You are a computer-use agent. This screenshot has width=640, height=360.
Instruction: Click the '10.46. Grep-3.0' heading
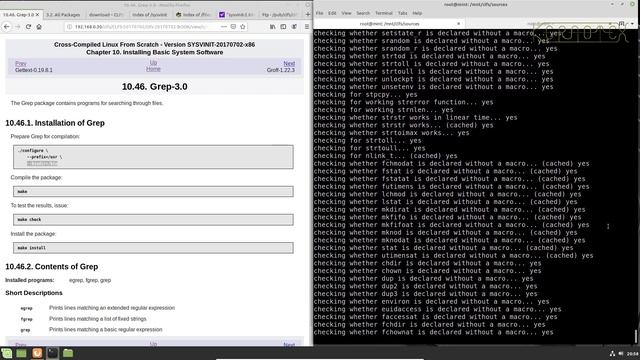tap(154, 87)
